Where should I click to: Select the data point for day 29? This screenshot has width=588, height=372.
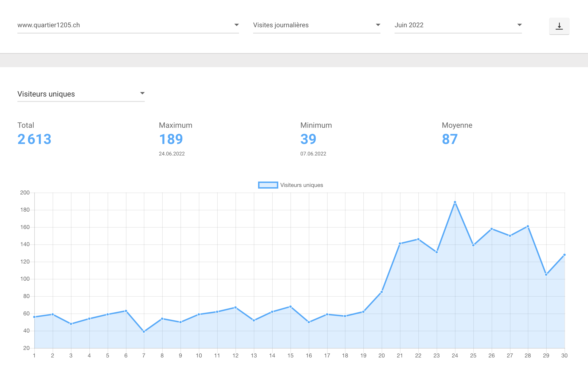click(x=546, y=275)
